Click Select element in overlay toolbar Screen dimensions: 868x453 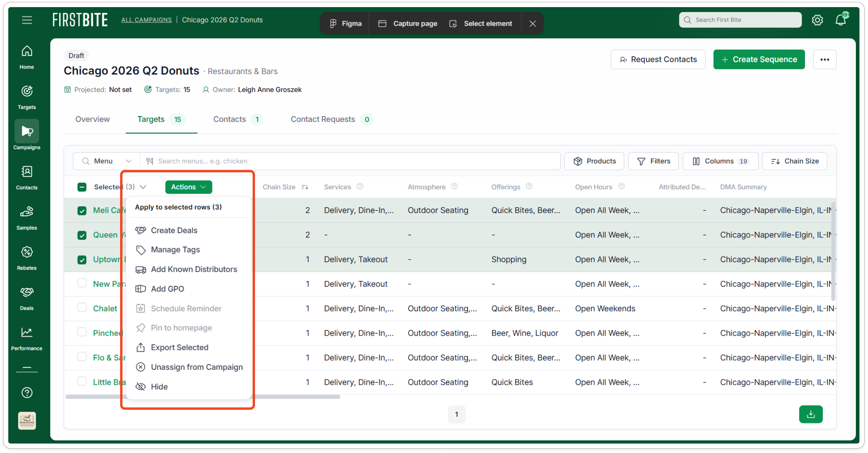480,23
